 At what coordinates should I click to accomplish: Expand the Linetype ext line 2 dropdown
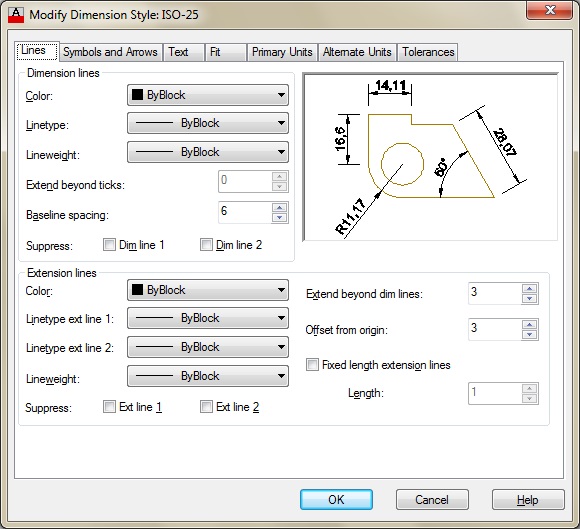[208, 347]
